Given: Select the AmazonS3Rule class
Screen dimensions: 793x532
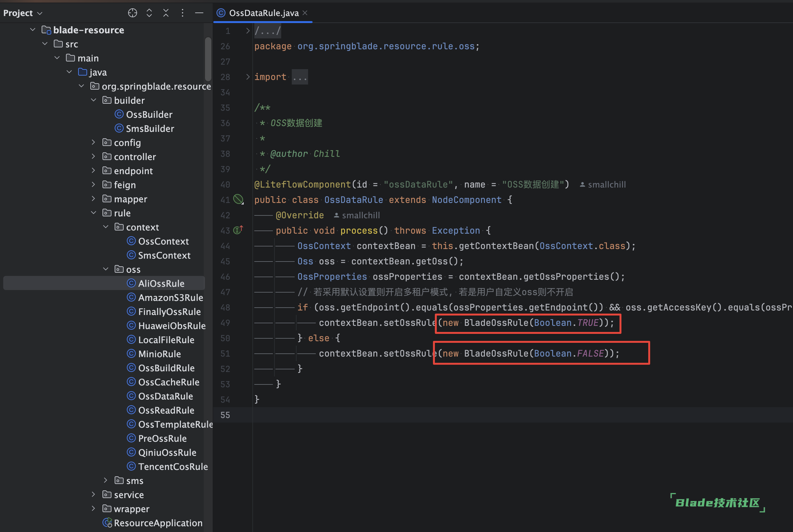Looking at the screenshot, I should click(x=170, y=297).
